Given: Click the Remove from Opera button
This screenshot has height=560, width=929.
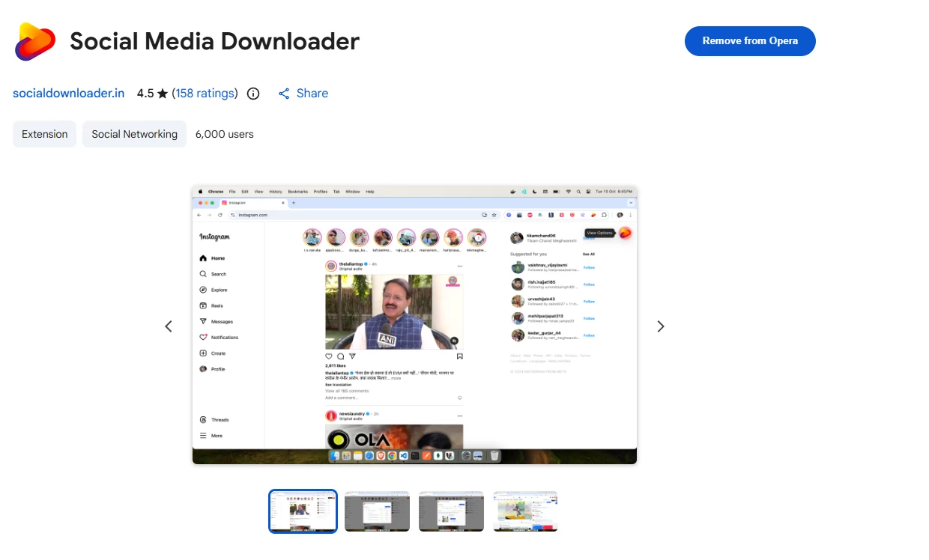Looking at the screenshot, I should click(x=750, y=41).
